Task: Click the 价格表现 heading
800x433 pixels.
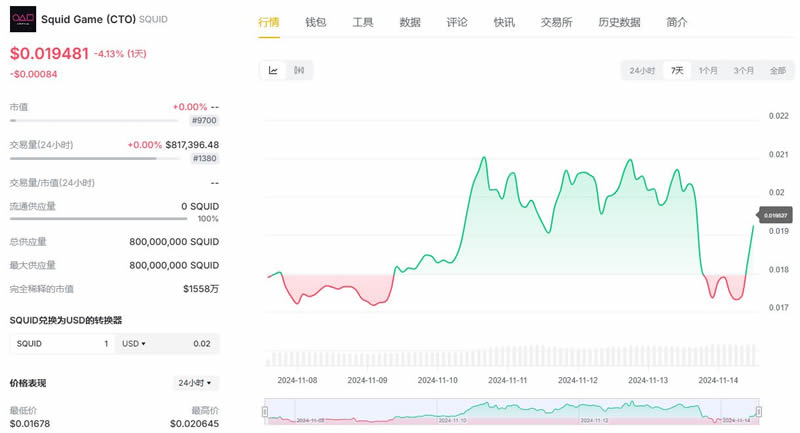Action: coord(28,383)
